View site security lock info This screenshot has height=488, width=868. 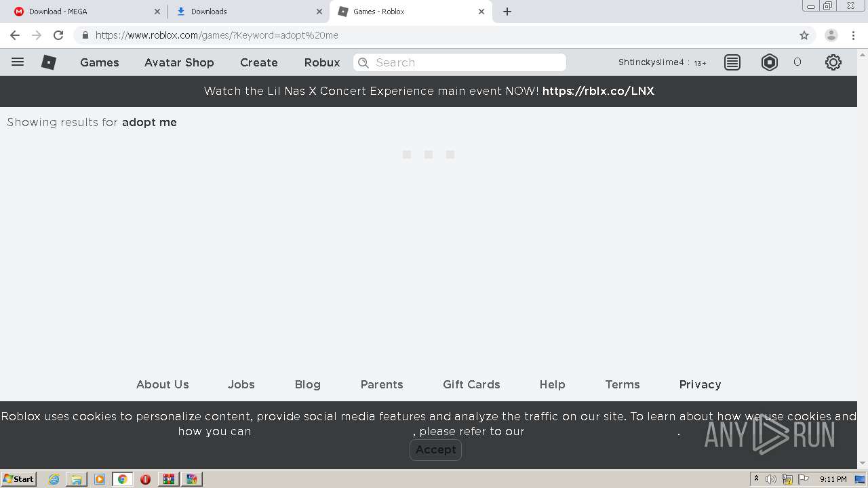85,35
